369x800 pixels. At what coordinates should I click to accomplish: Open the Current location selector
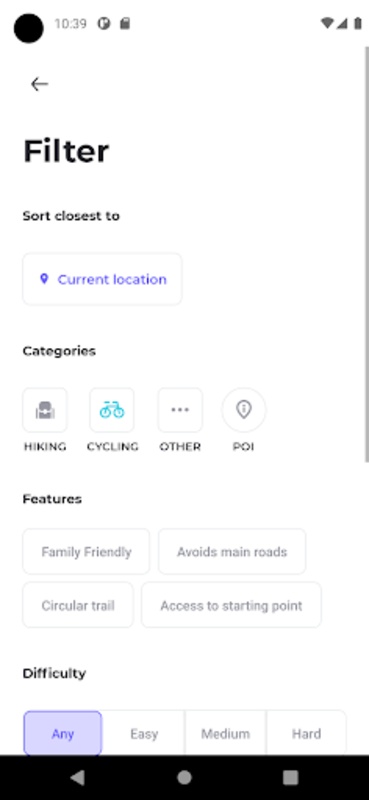[102, 279]
